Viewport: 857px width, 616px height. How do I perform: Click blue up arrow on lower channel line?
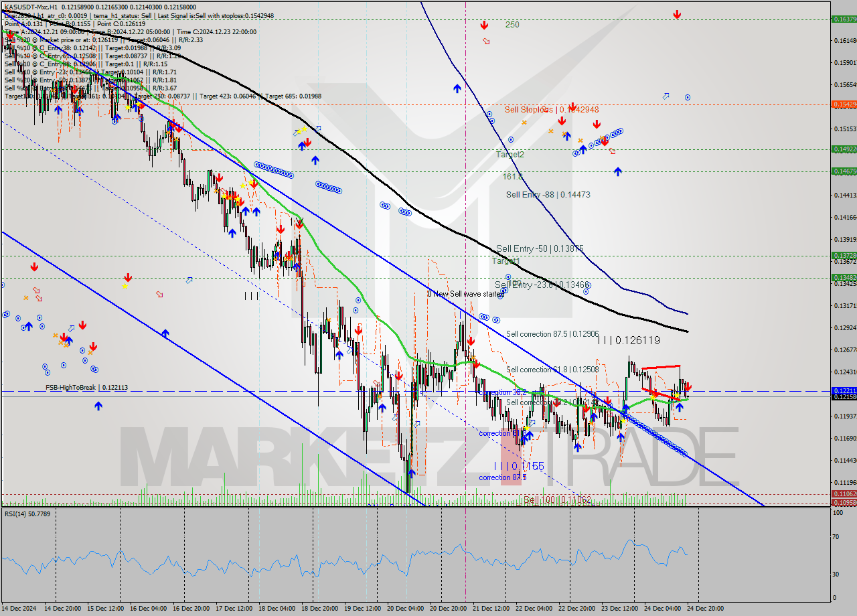coord(165,333)
